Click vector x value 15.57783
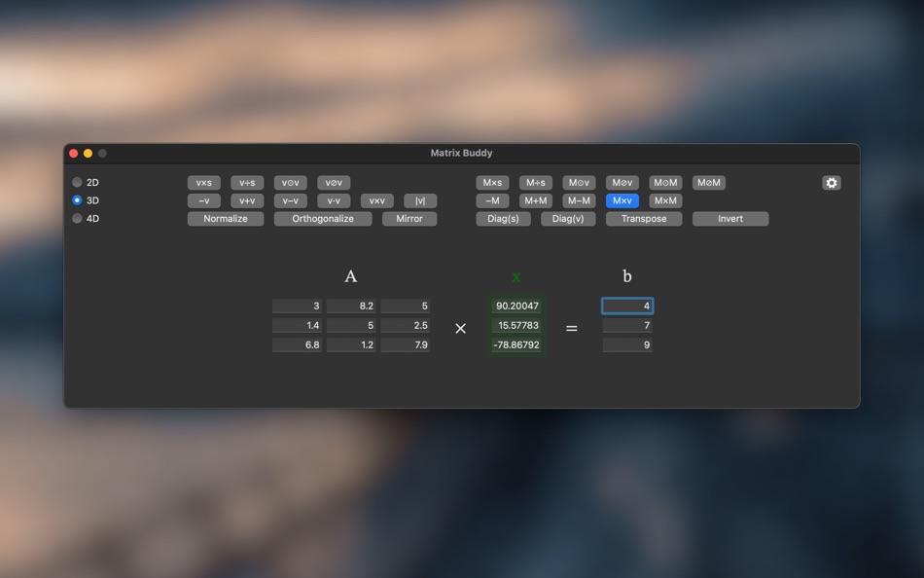The width and height of the screenshot is (924, 578). tap(516, 326)
